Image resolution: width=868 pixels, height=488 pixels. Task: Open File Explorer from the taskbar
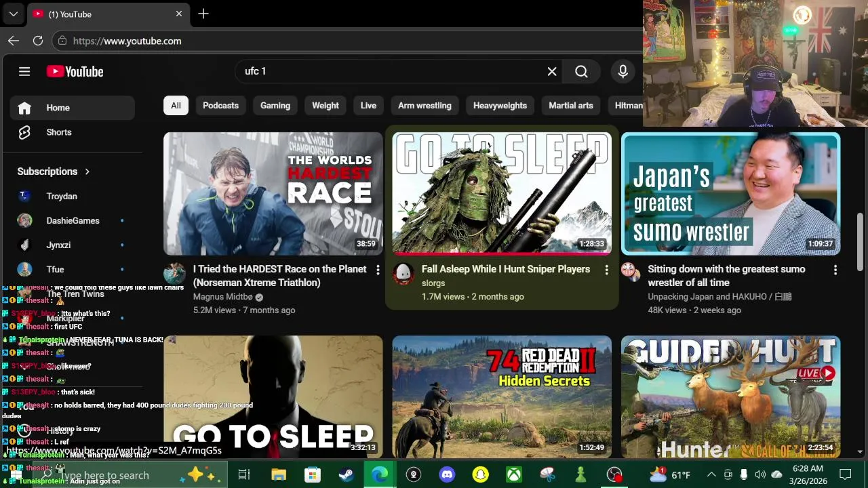[279, 474]
